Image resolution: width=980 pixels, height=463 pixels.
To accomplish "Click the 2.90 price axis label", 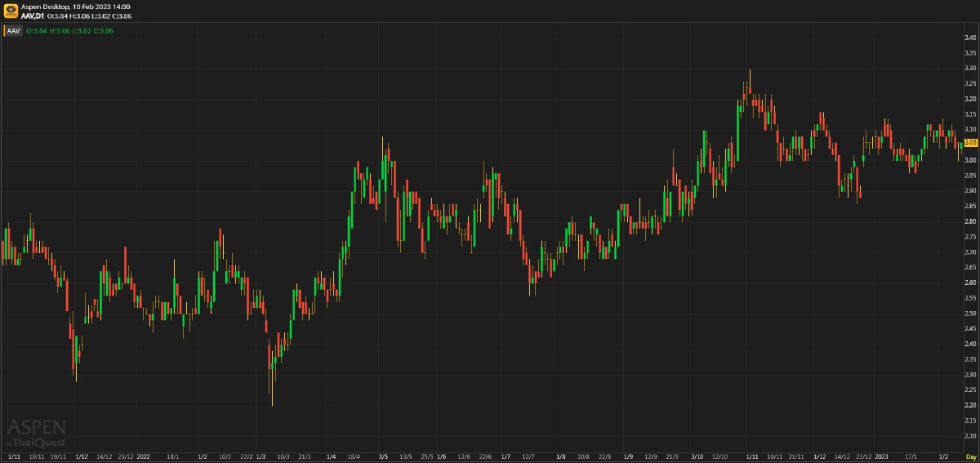I will tap(971, 191).
